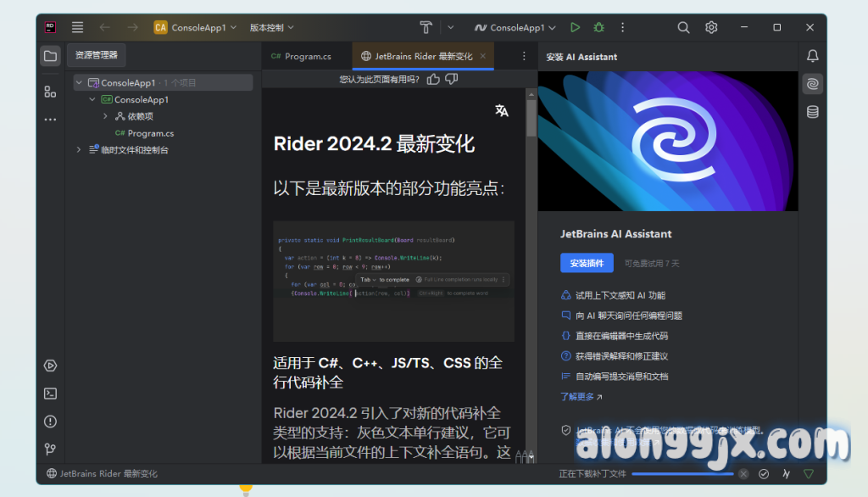Screen dimensions: 868x497
Task: Expand the 依赖项 tree node
Action: coord(105,116)
